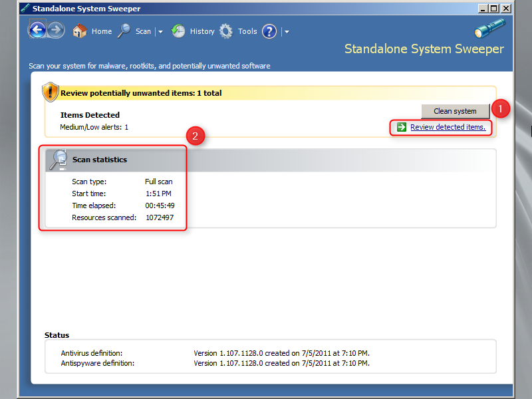The height and width of the screenshot is (399, 532).
Task: Open History using its clock icon
Action: pos(178,31)
